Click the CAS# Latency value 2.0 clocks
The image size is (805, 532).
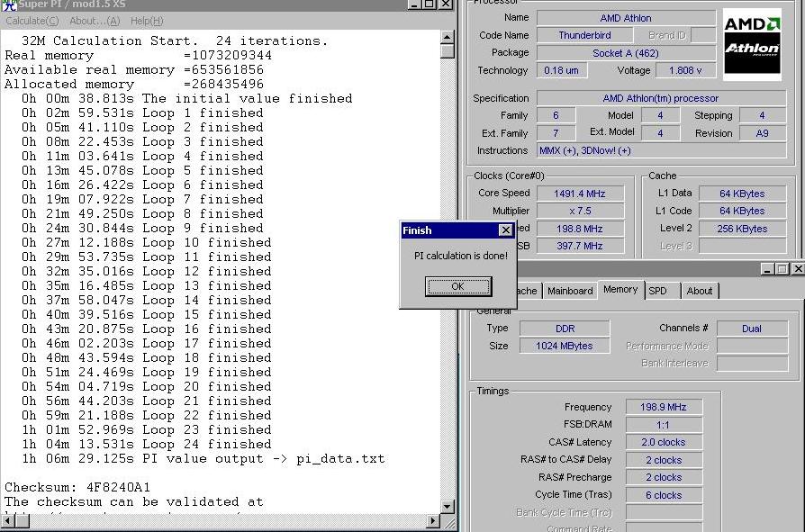pyautogui.click(x=664, y=442)
